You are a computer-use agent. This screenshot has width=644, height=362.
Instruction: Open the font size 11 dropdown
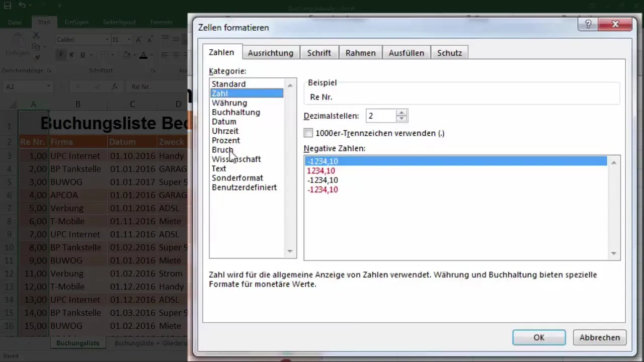[x=129, y=40]
